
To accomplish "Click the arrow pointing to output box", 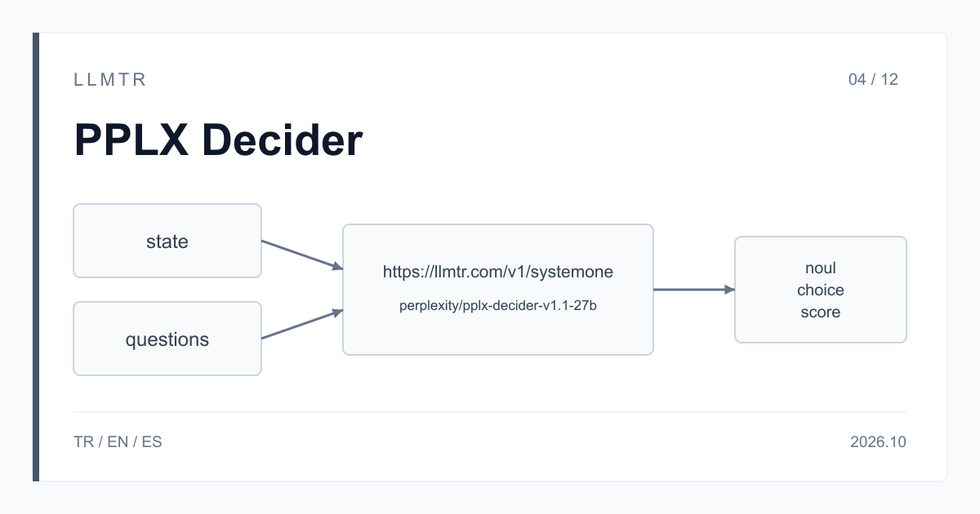I will 694,290.
